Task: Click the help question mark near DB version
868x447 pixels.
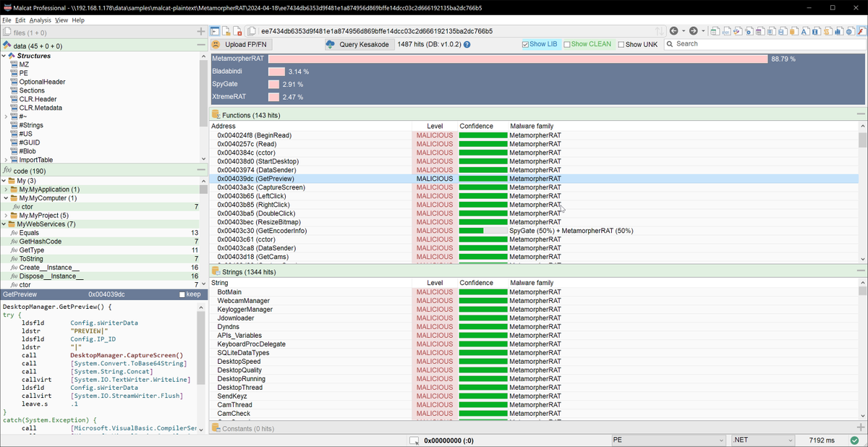Action: click(x=467, y=44)
